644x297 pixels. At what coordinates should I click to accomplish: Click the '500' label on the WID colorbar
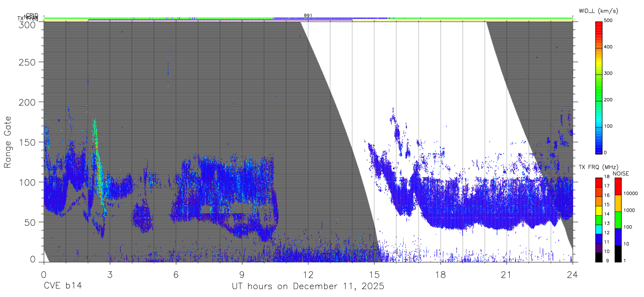609,21
